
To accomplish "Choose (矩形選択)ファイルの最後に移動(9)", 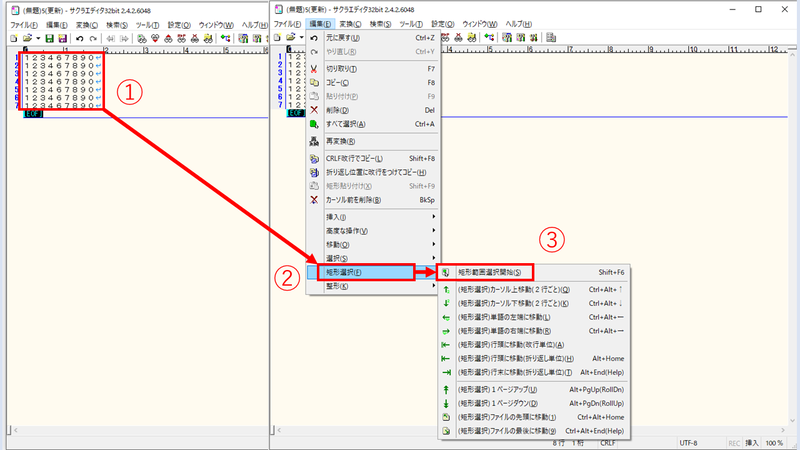I will [534, 431].
